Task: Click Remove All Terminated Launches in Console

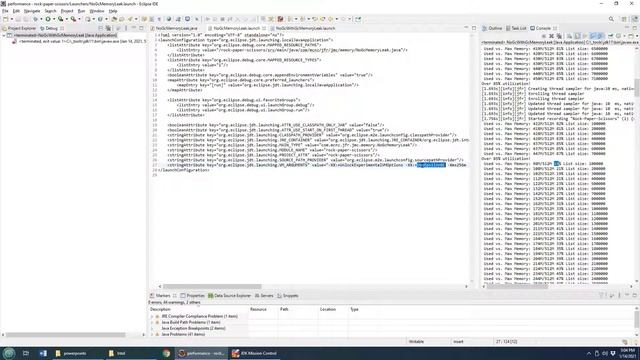Action: click(559, 36)
